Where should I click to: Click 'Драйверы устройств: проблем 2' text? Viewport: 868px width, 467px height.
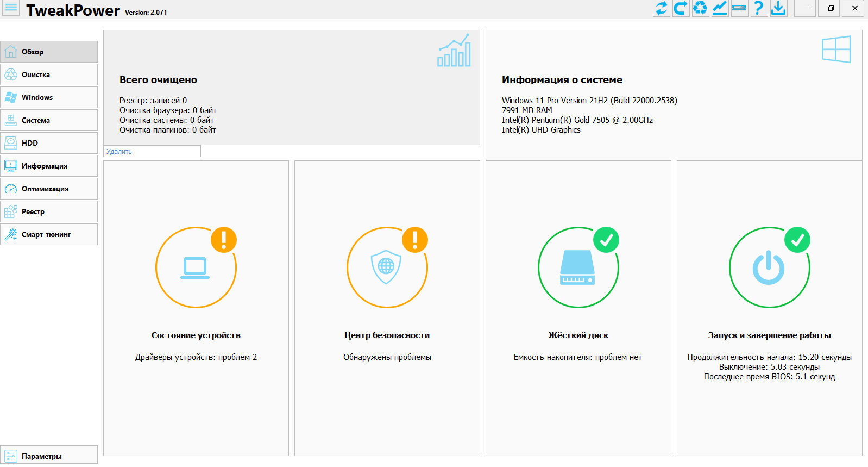tap(196, 357)
